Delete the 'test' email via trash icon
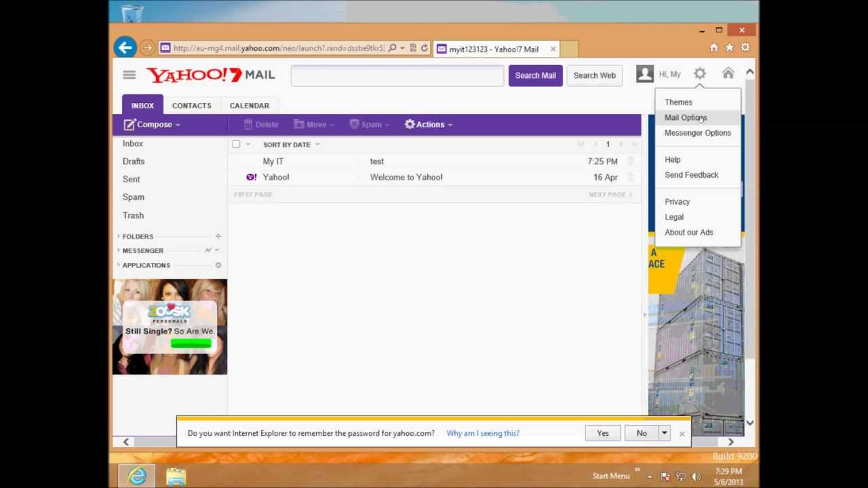 click(x=631, y=161)
